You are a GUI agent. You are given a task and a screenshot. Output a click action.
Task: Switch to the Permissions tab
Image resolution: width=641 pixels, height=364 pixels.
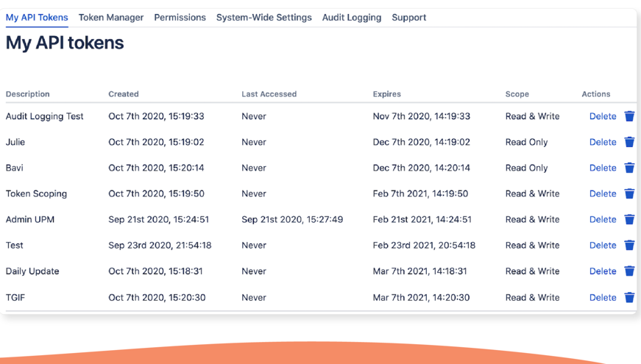(x=180, y=18)
